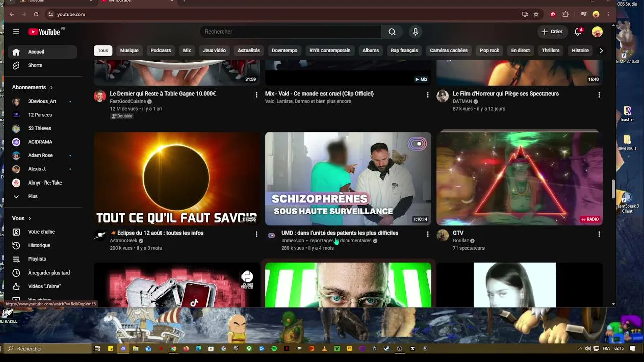Image resolution: width=644 pixels, height=362 pixels.
Task: Select the Podcasts filter chip
Action: [x=161, y=50]
